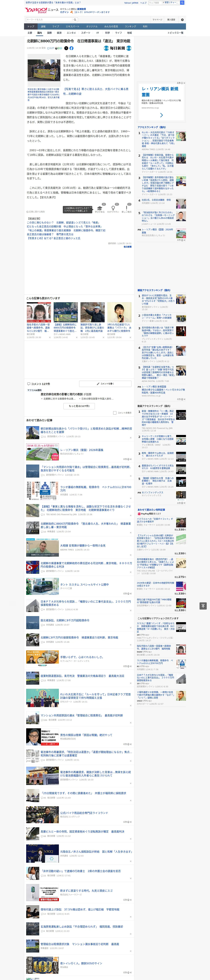210x980 pixels.
Task: Open comment count bubble showing 127
Action: tap(51, 48)
